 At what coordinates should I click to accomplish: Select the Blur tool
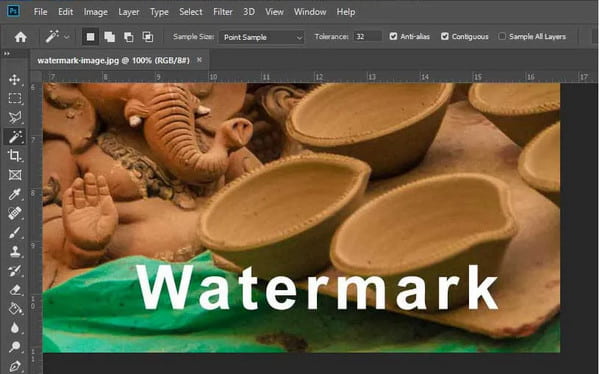pos(15,328)
